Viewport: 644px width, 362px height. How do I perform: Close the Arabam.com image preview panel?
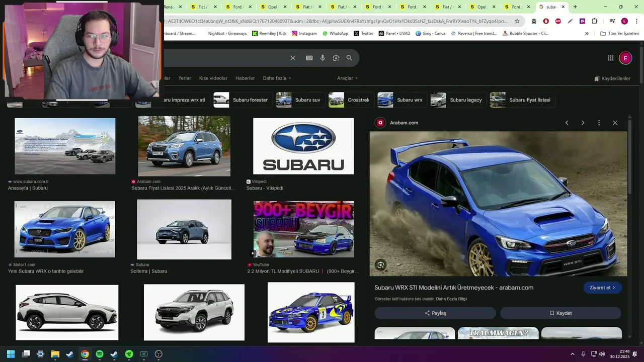click(x=615, y=123)
